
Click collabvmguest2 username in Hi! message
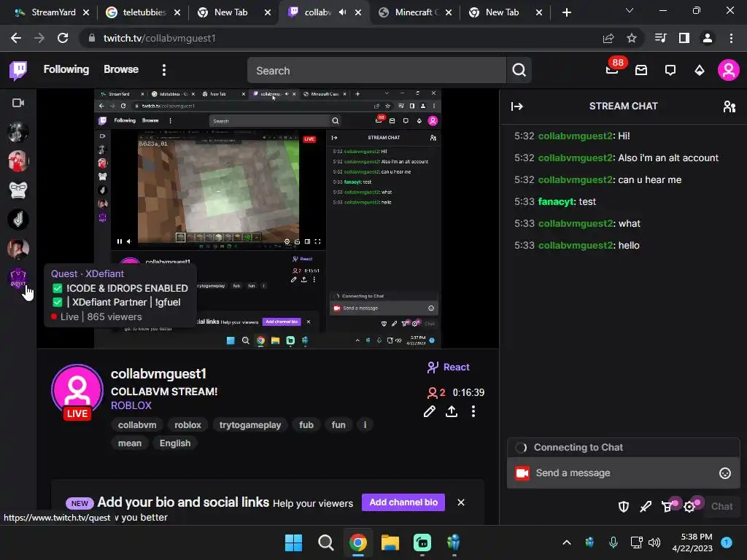[x=576, y=136]
